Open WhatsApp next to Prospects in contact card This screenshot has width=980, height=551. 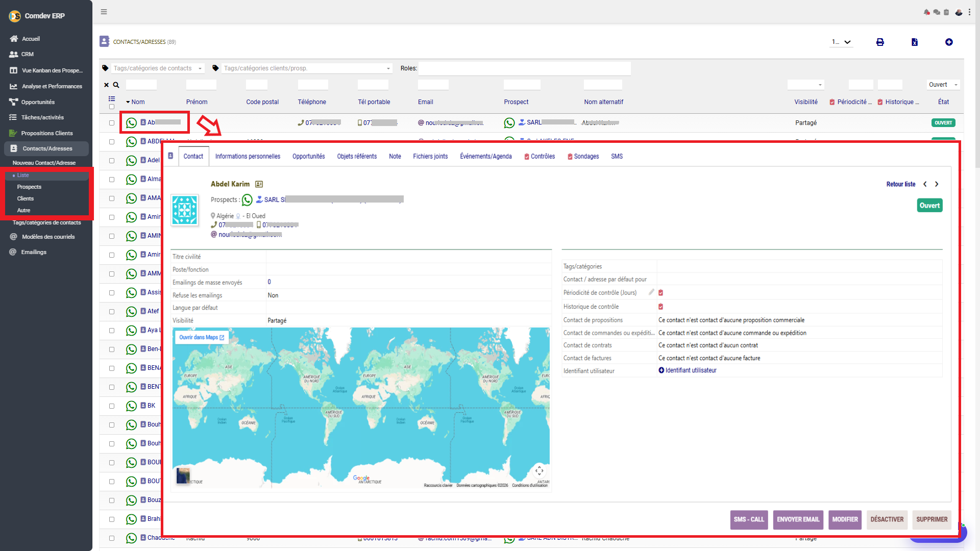click(x=247, y=200)
